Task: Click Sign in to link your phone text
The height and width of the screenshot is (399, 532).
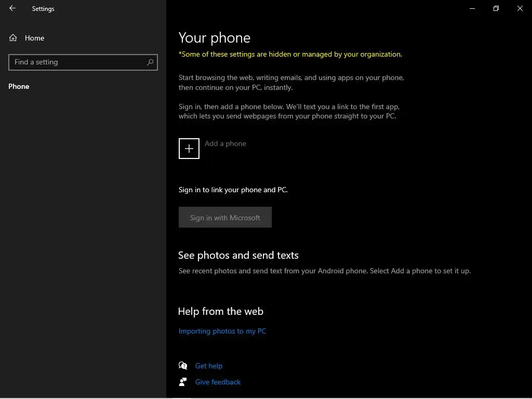Action: coord(233,190)
